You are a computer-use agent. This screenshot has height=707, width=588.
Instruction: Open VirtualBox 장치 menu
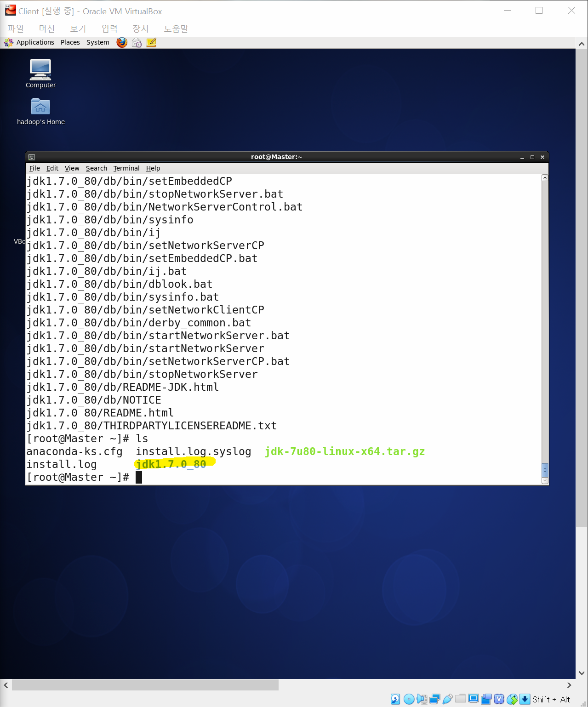[x=141, y=29]
